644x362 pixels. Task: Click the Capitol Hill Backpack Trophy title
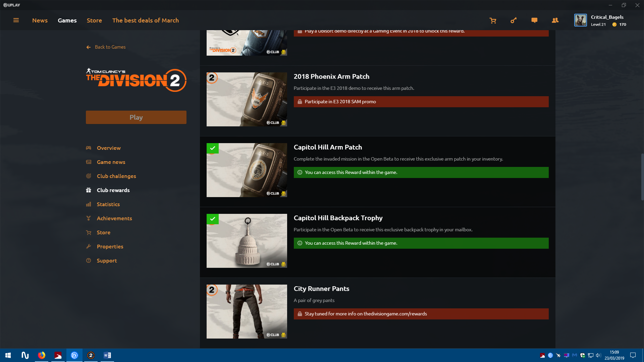point(338,218)
